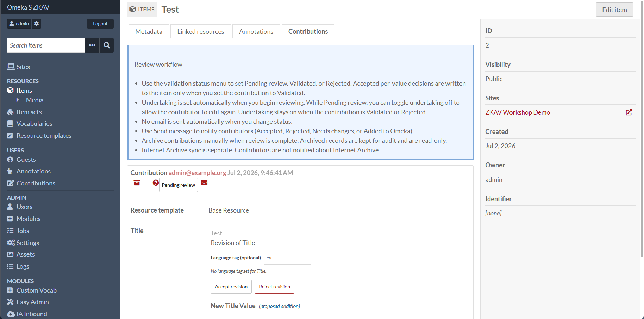Switch to the Annotations tab

(x=256, y=31)
